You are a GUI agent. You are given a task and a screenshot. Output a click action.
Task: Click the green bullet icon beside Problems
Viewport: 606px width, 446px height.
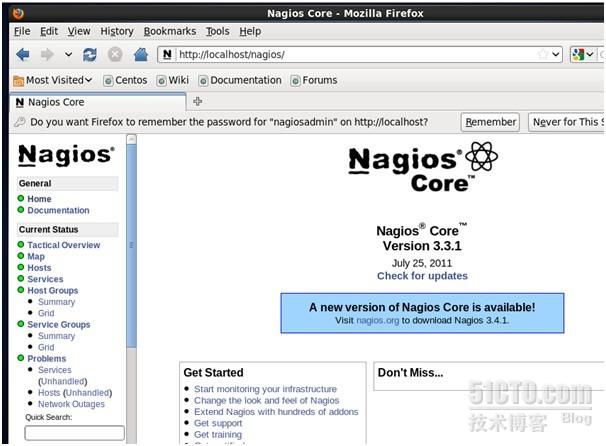21,358
